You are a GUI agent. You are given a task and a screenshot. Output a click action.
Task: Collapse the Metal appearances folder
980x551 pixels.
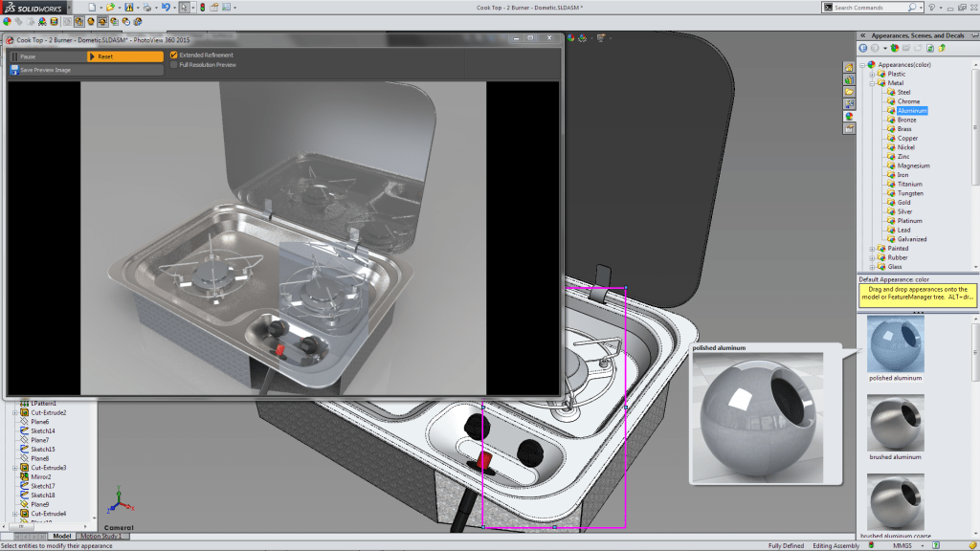coord(873,83)
